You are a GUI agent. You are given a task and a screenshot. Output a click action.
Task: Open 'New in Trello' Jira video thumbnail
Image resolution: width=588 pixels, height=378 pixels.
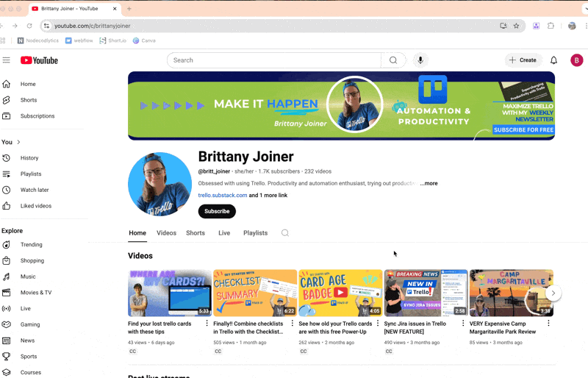tap(426, 293)
